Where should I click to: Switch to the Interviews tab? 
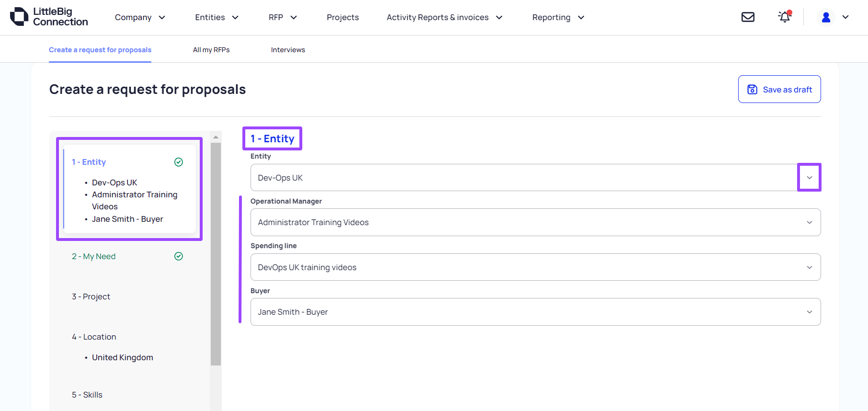click(288, 50)
